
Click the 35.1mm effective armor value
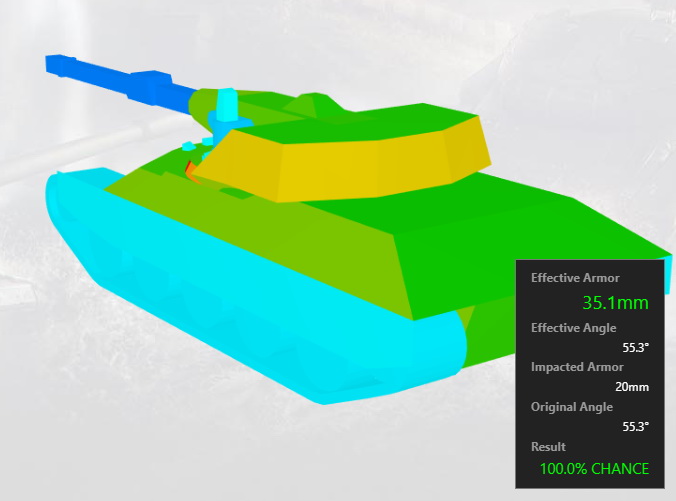615,303
